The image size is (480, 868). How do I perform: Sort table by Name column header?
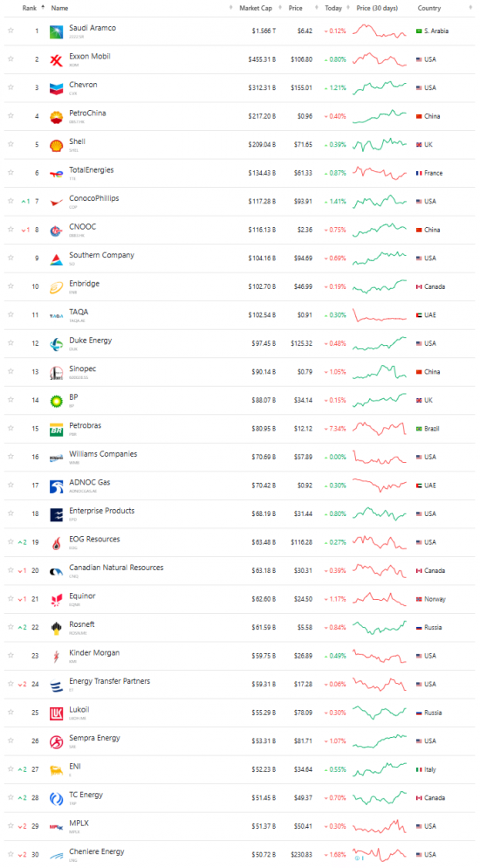59,9
